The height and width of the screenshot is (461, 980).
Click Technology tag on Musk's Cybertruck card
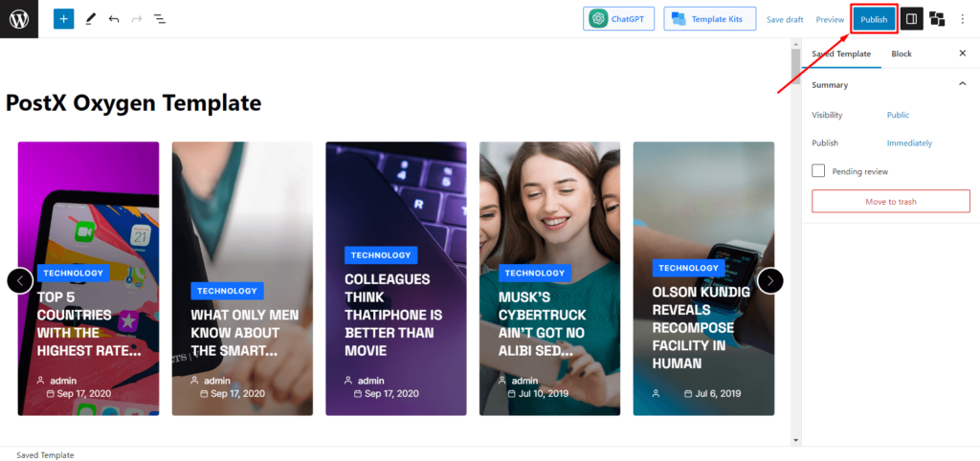(x=534, y=273)
